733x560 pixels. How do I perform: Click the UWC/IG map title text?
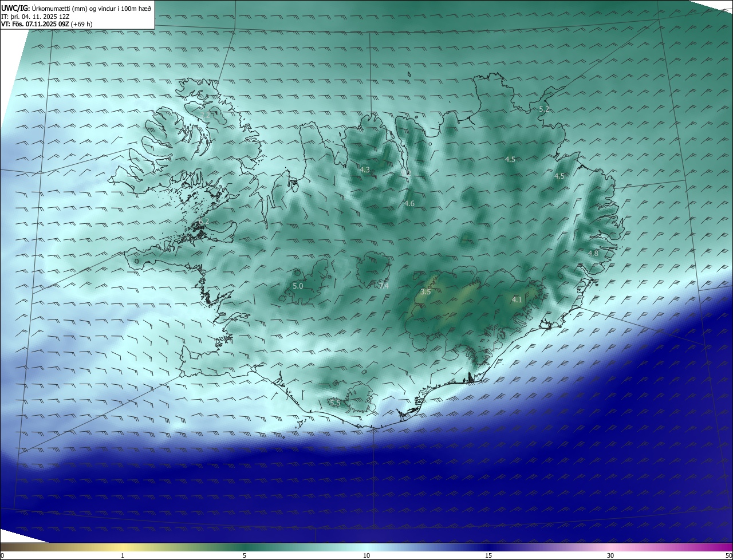pos(76,8)
